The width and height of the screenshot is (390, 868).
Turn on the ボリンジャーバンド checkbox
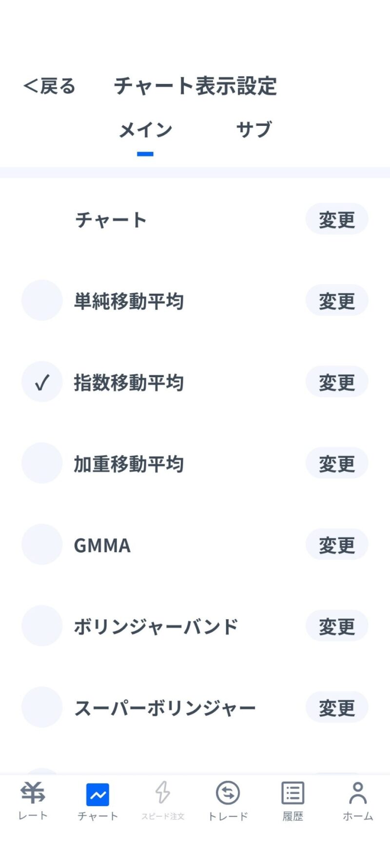pyautogui.click(x=42, y=626)
